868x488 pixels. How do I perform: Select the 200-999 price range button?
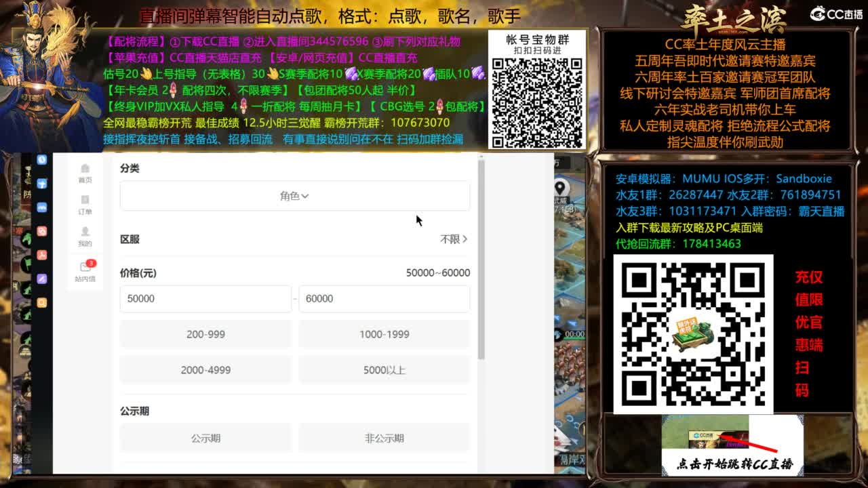click(x=205, y=334)
